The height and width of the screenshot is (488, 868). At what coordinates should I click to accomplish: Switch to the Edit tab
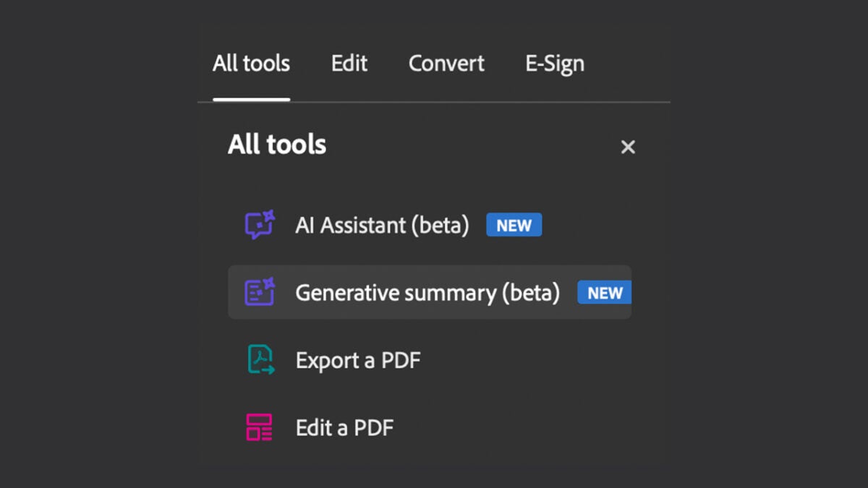click(x=349, y=64)
